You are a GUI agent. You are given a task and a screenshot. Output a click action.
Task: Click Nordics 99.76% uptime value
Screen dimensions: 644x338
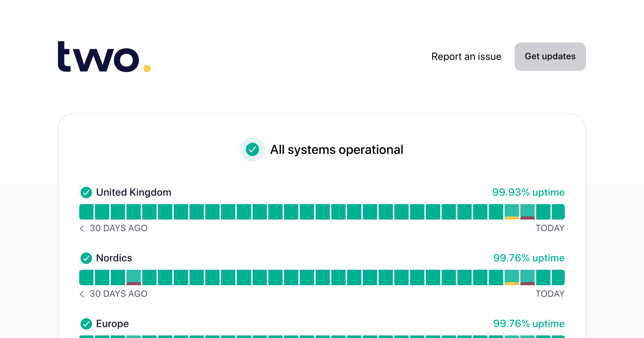(529, 258)
